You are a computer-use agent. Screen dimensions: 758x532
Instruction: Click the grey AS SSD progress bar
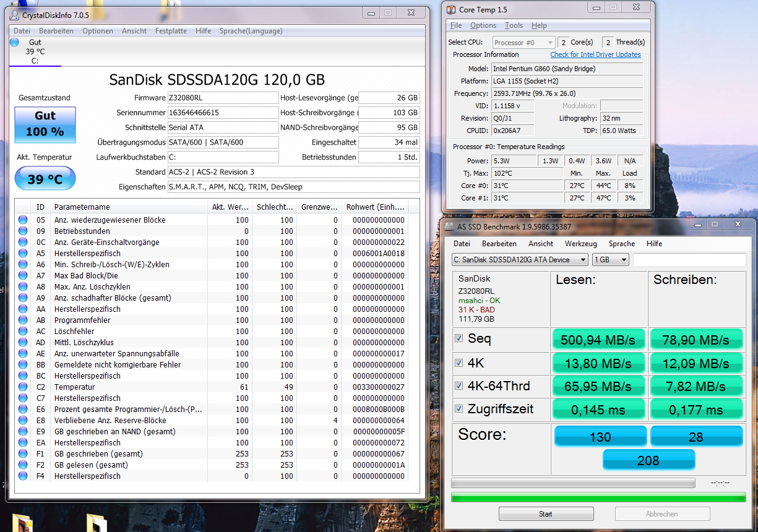tap(573, 483)
